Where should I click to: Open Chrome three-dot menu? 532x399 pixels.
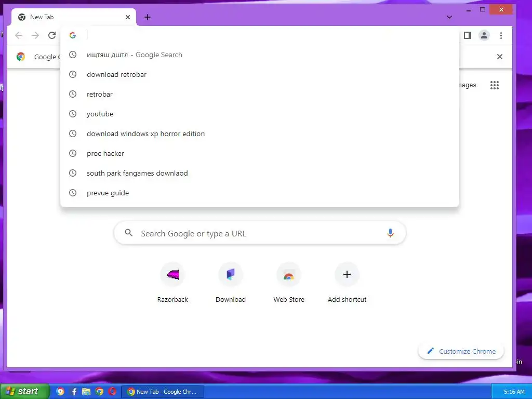pos(501,35)
